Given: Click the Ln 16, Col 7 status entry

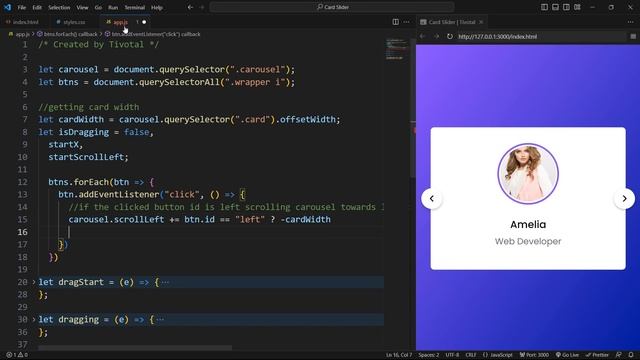Looking at the screenshot, I should point(399,355).
